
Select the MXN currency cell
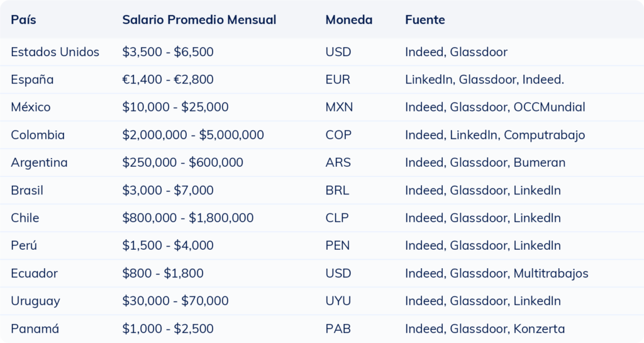click(339, 108)
